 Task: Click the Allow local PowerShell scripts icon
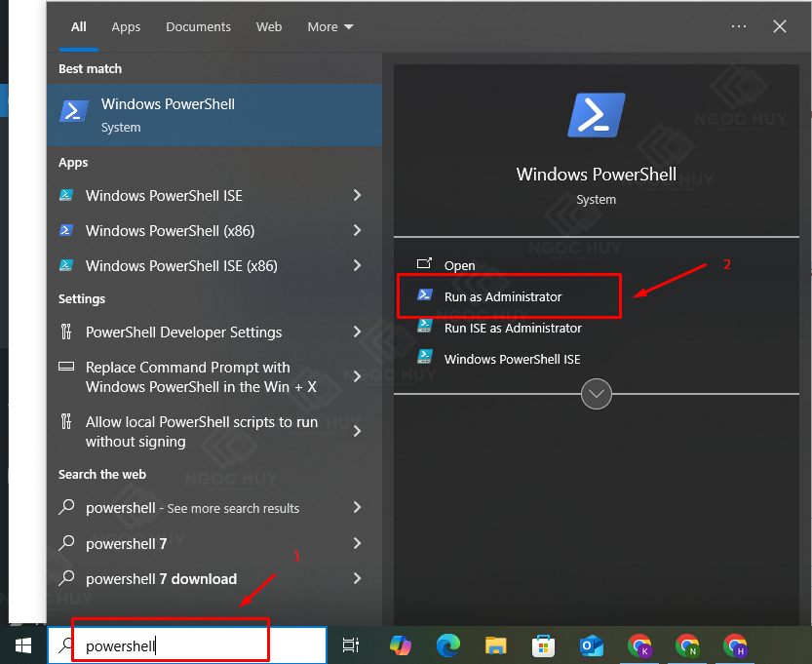point(65,421)
